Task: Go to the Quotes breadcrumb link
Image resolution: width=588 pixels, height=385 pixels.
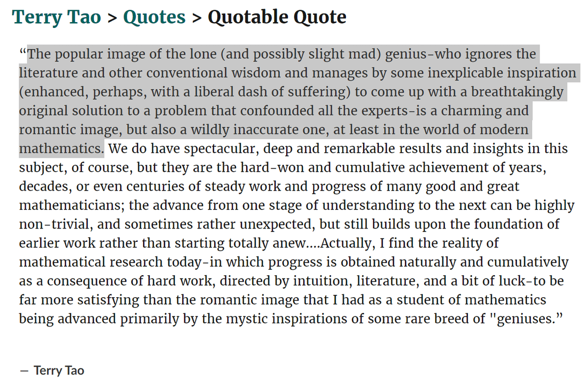Action: click(x=154, y=18)
